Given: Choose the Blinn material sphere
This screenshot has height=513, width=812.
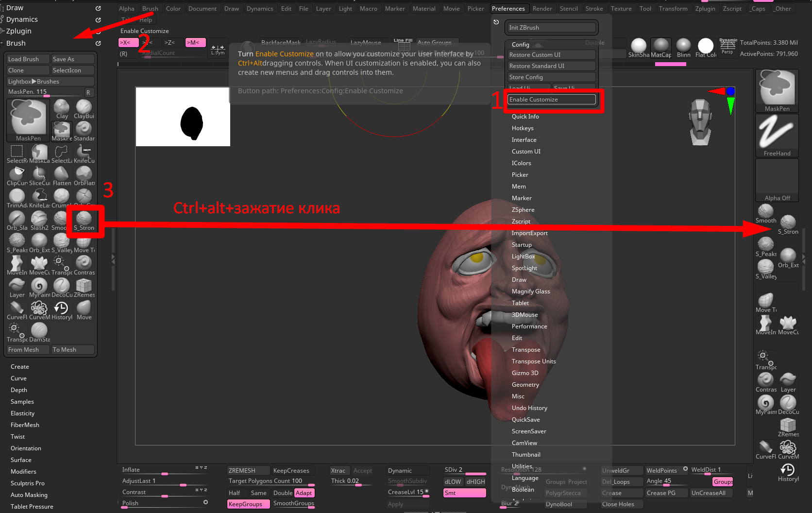Looking at the screenshot, I should tap(683, 48).
